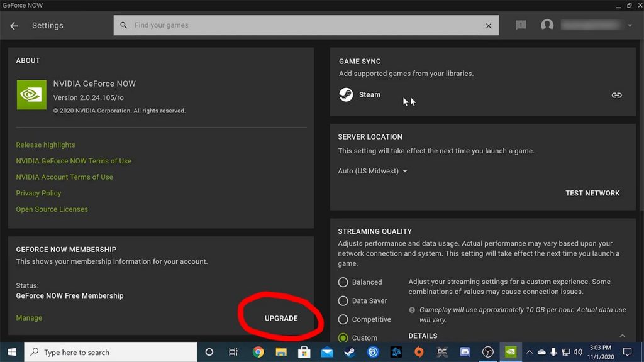The image size is (644, 362).
Task: Focus the Find your games field
Action: 306,25
